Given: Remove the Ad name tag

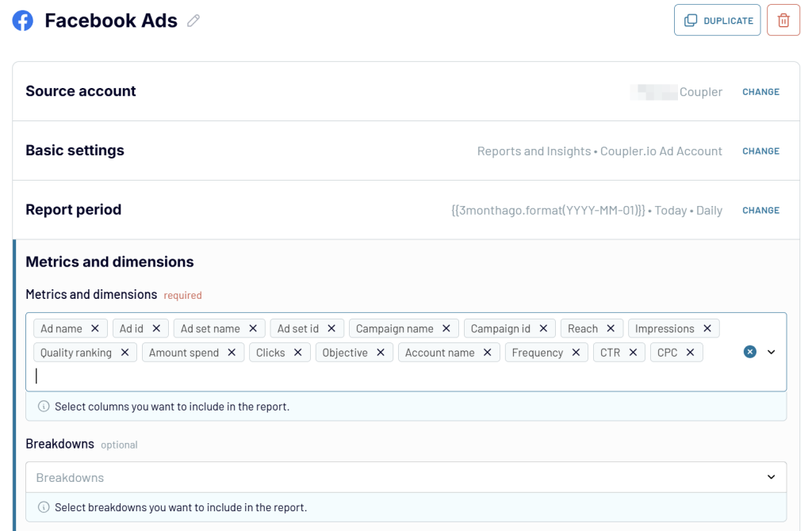Looking at the screenshot, I should [x=95, y=329].
